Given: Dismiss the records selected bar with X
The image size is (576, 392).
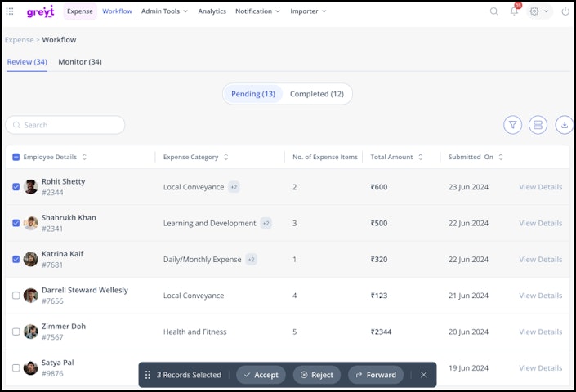Looking at the screenshot, I should [423, 375].
